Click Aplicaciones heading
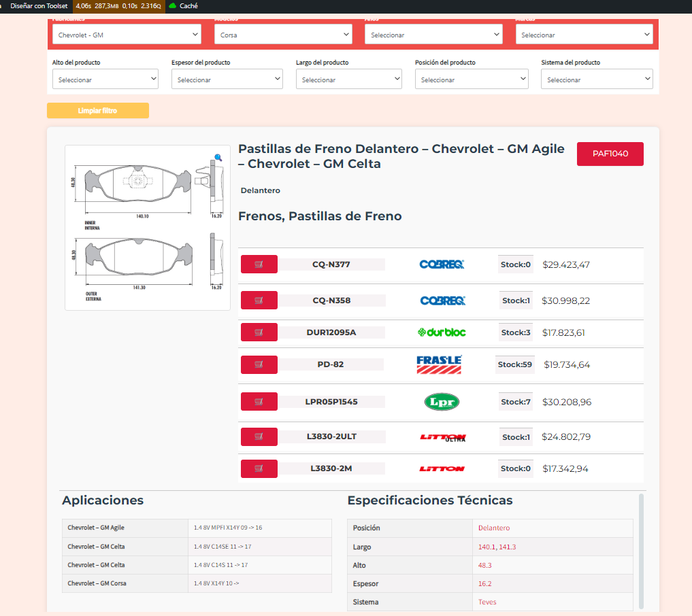Viewport: 692px width, 616px height. [x=103, y=500]
